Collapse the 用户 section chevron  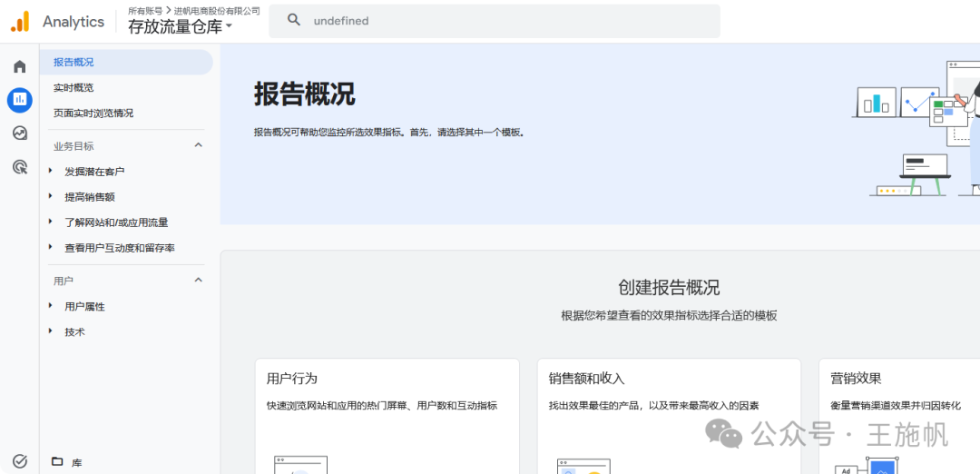pos(198,281)
